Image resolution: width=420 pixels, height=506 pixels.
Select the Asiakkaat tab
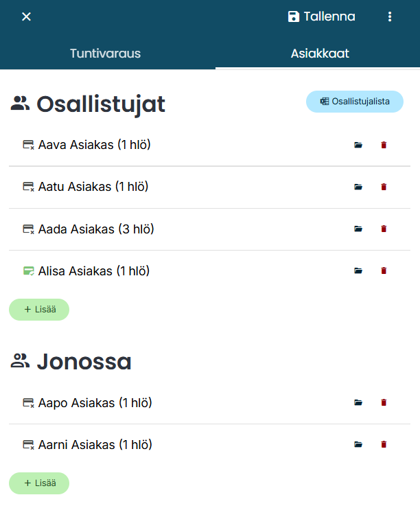tap(320, 54)
